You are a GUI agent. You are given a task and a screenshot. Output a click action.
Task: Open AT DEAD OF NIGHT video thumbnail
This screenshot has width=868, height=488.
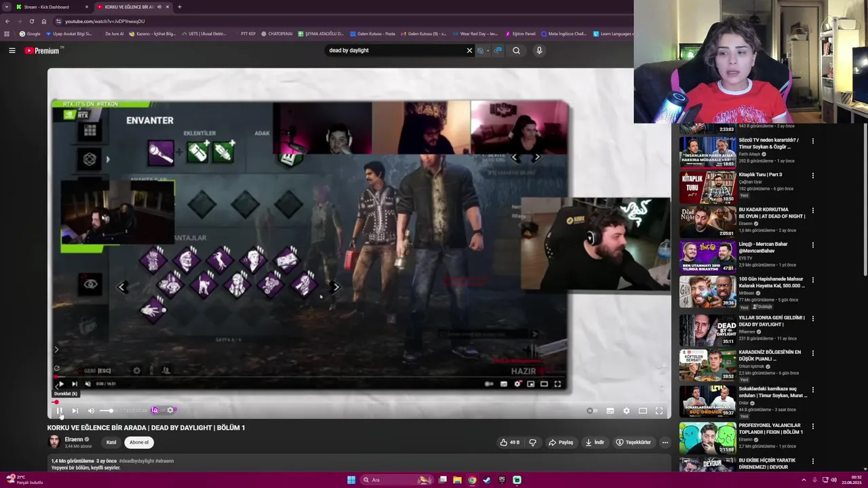(707, 222)
